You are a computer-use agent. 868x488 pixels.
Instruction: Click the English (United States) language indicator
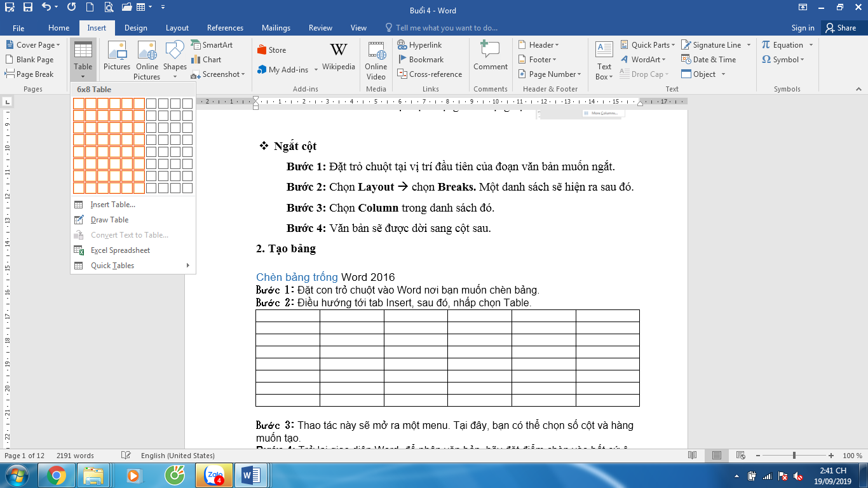tap(178, 456)
